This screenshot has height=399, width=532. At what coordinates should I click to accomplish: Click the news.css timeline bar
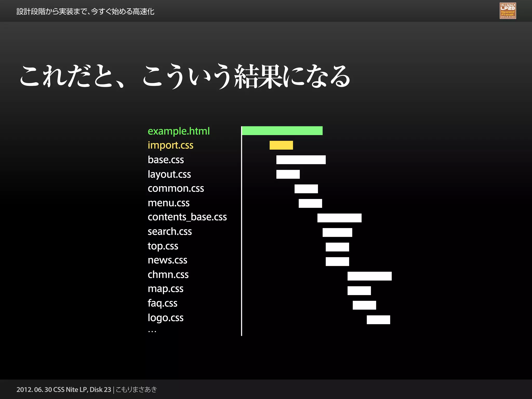coord(337,262)
